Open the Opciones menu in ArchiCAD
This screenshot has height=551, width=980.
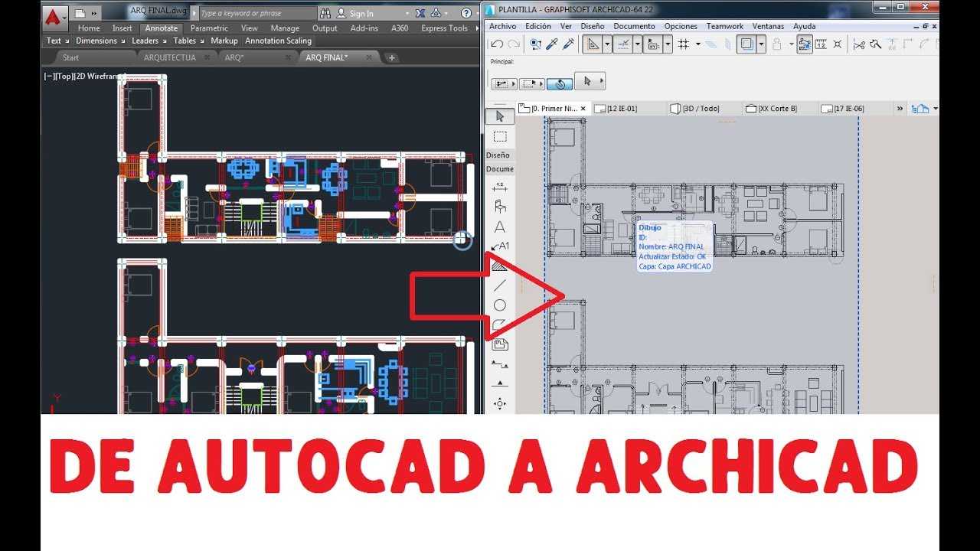tap(681, 26)
